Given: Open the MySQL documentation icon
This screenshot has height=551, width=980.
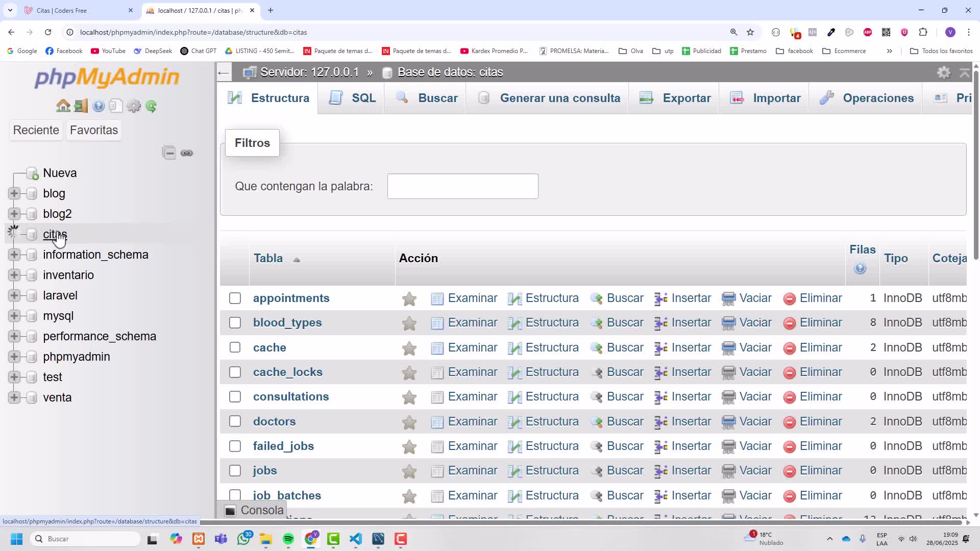Looking at the screenshot, I should click(x=116, y=106).
